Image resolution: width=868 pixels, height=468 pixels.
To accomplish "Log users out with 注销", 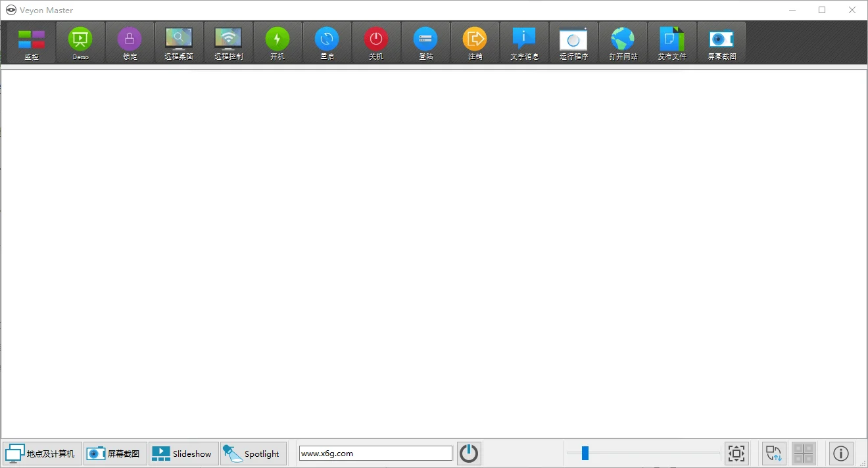I will pos(475,41).
